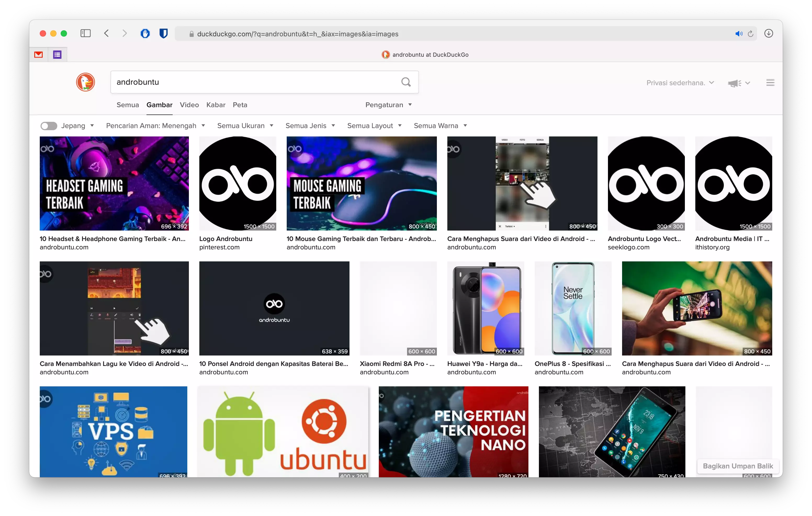Viewport: 812px width, 516px height.
Task: Switch to the Video tab
Action: [x=189, y=105]
